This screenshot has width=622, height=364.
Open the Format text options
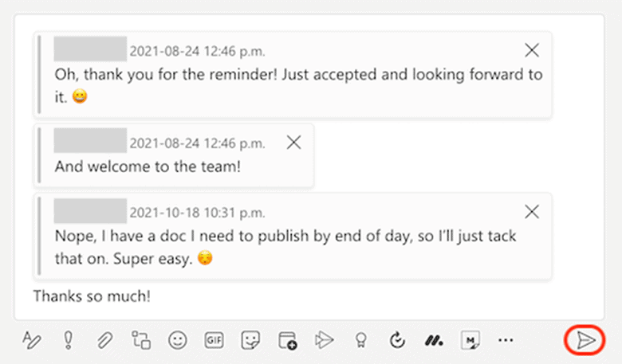32,340
